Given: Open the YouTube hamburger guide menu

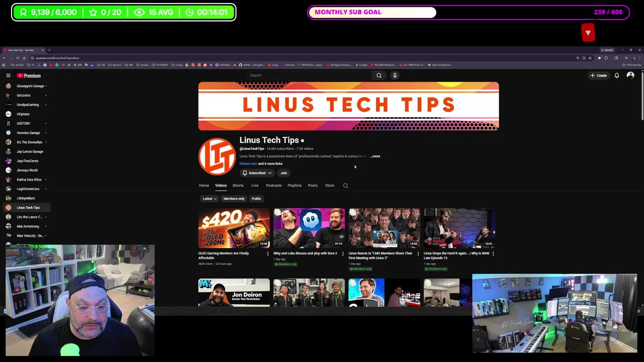Looking at the screenshot, I should click(8, 75).
